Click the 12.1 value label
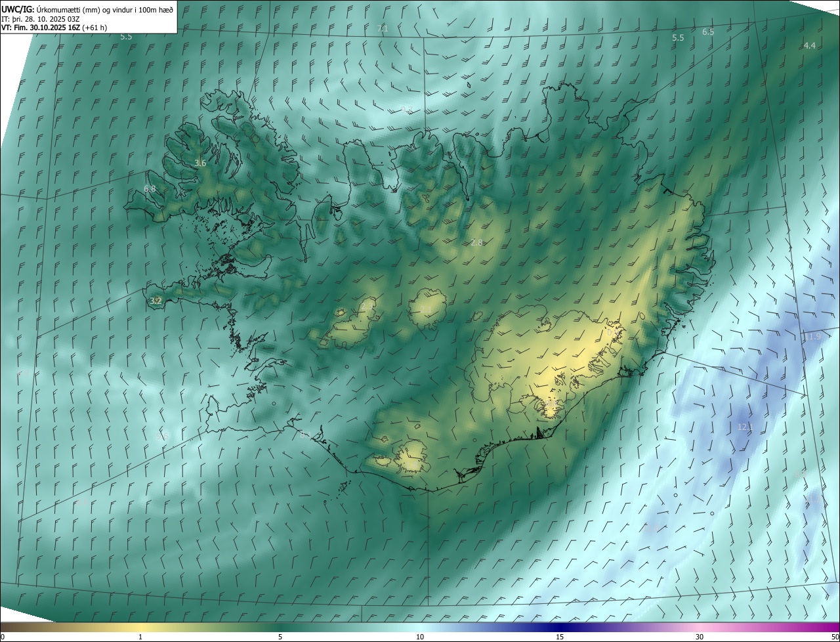Screen dimensions: 840x642 point(745,427)
